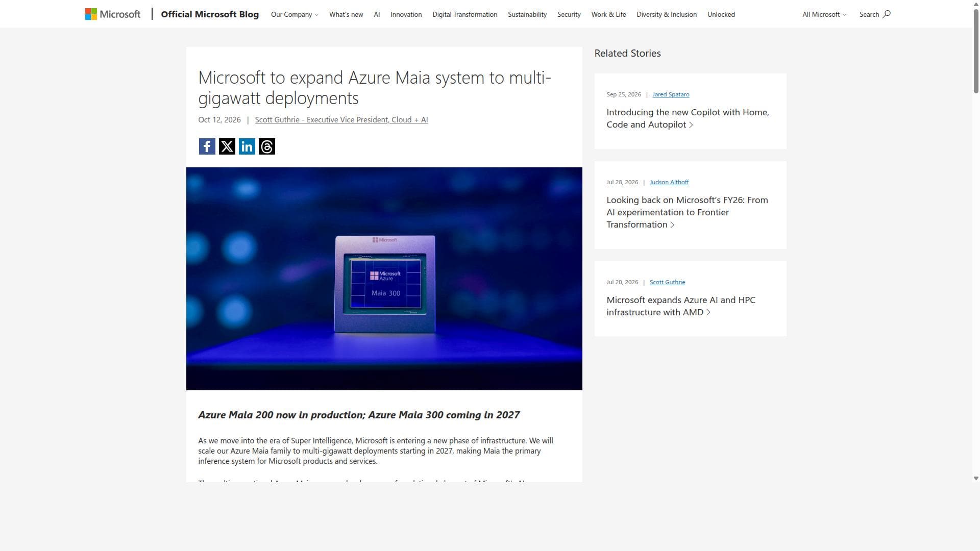This screenshot has width=980, height=551.
Task: Open Jared Spataro author link
Action: (671, 94)
